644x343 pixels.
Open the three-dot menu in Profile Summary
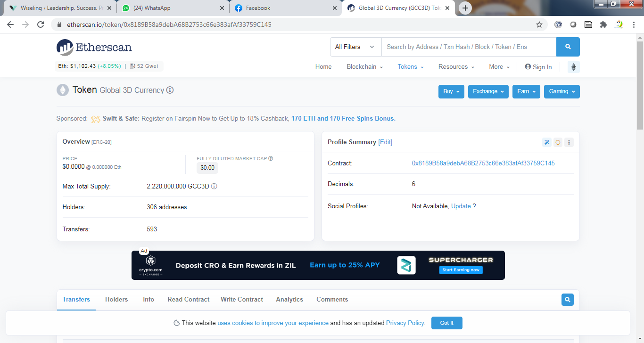coord(569,142)
